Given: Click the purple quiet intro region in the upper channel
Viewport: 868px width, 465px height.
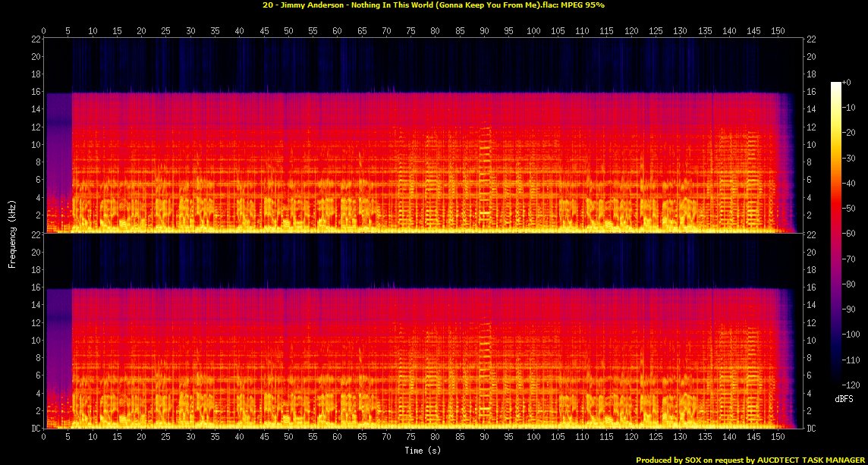Looking at the screenshot, I should tap(58, 152).
